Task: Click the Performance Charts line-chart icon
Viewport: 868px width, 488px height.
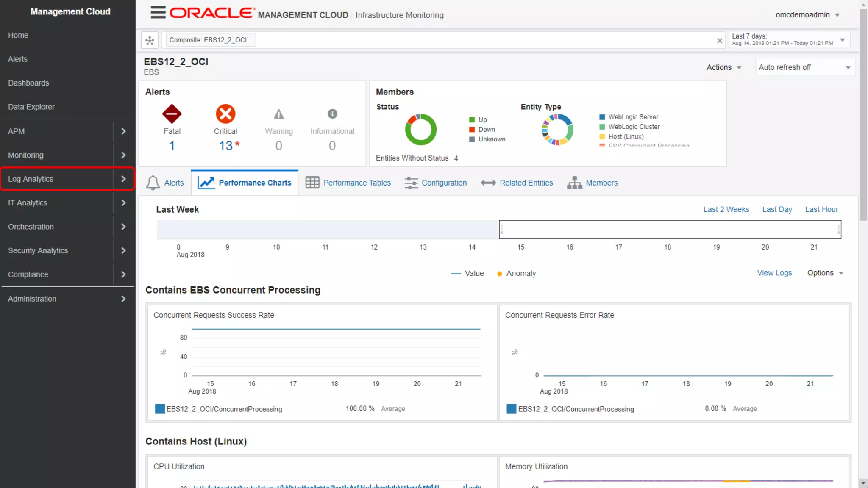Action: pyautogui.click(x=206, y=183)
